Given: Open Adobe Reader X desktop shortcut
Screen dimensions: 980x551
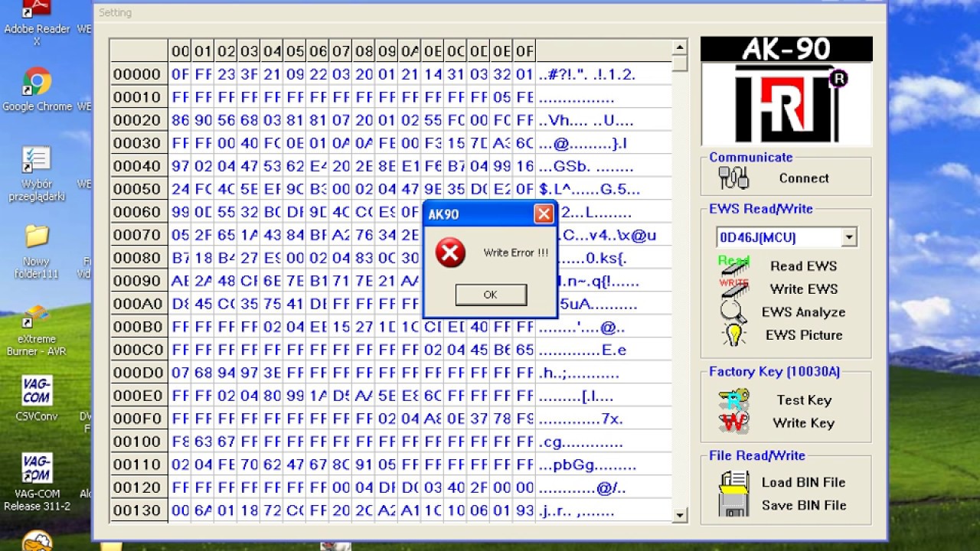Looking at the screenshot, I should [37, 21].
